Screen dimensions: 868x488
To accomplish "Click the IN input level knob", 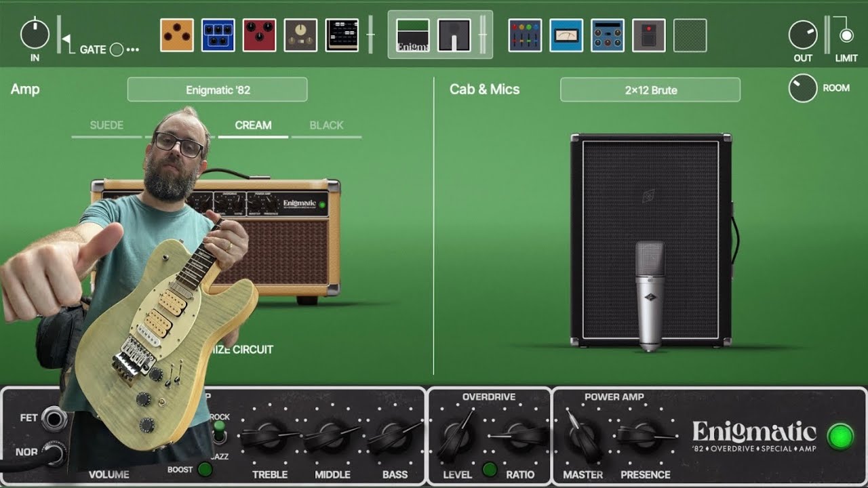I will click(35, 34).
